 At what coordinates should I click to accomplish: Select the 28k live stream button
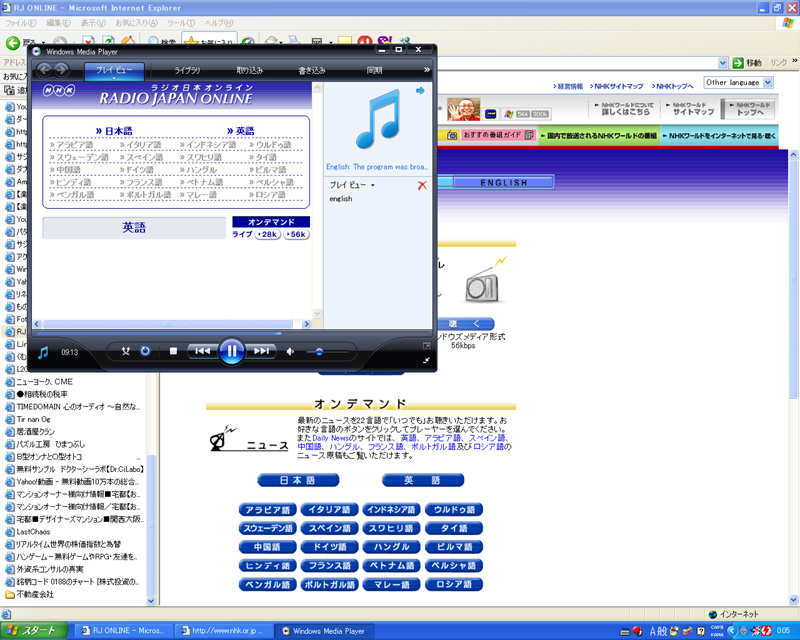(x=268, y=234)
